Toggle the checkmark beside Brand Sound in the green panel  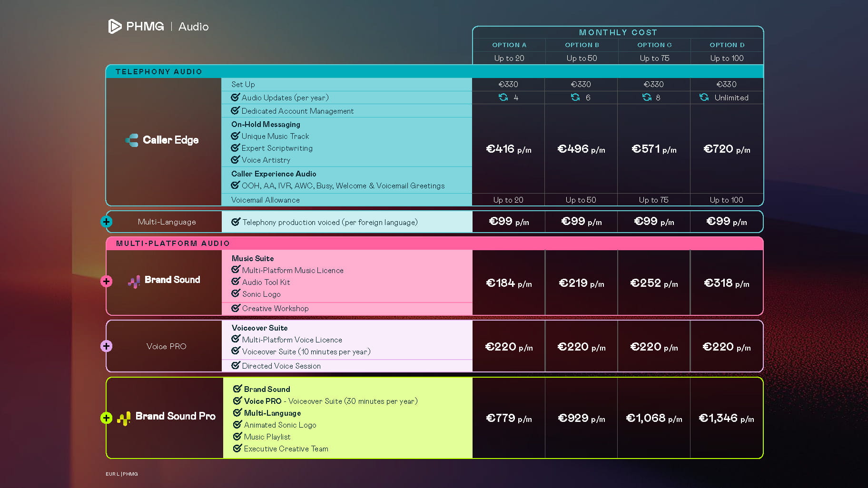(238, 389)
